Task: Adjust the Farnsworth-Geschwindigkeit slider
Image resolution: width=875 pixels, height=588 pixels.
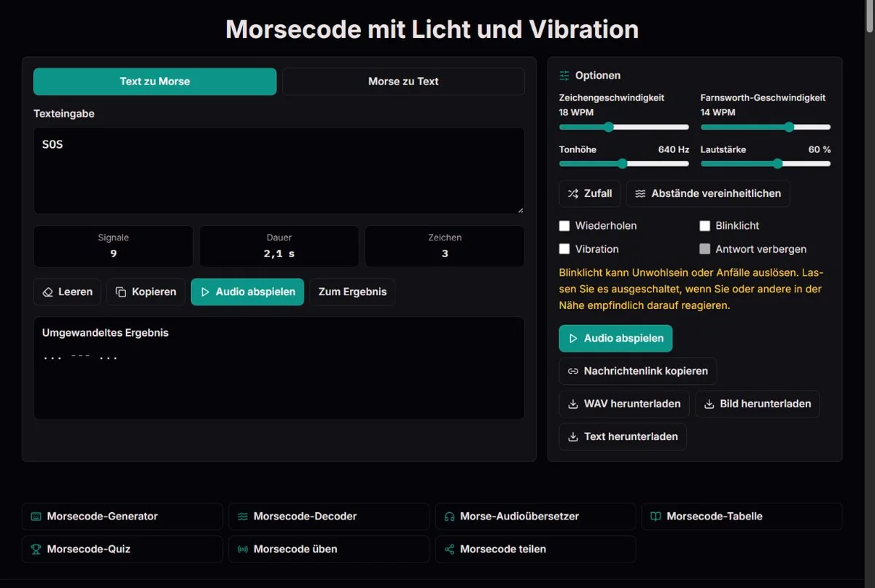Action: 765,127
